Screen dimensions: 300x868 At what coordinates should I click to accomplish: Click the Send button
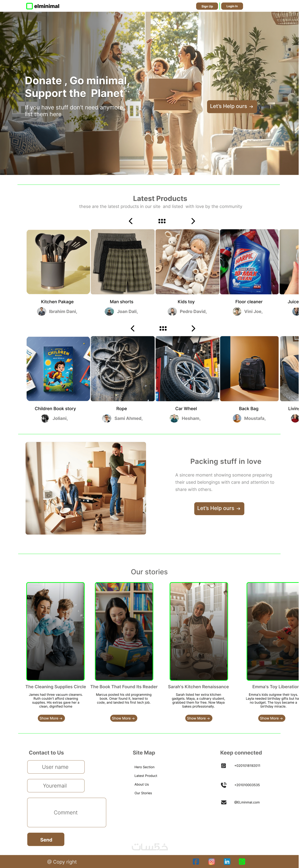(x=46, y=839)
